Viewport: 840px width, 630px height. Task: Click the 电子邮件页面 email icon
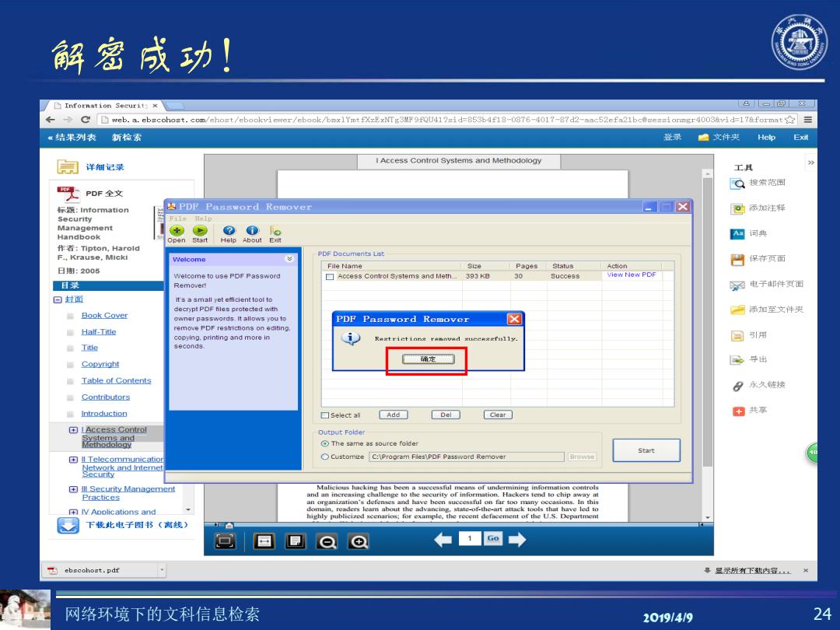(737, 285)
